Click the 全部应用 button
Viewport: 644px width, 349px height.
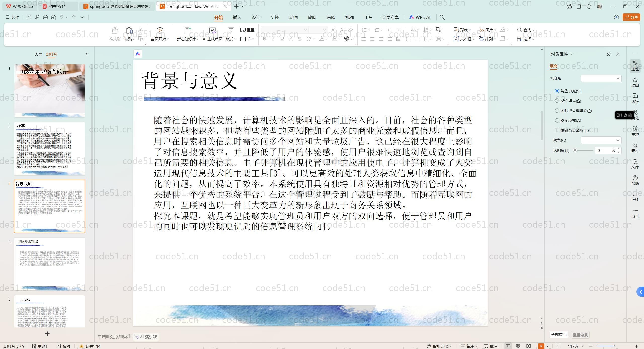559,335
